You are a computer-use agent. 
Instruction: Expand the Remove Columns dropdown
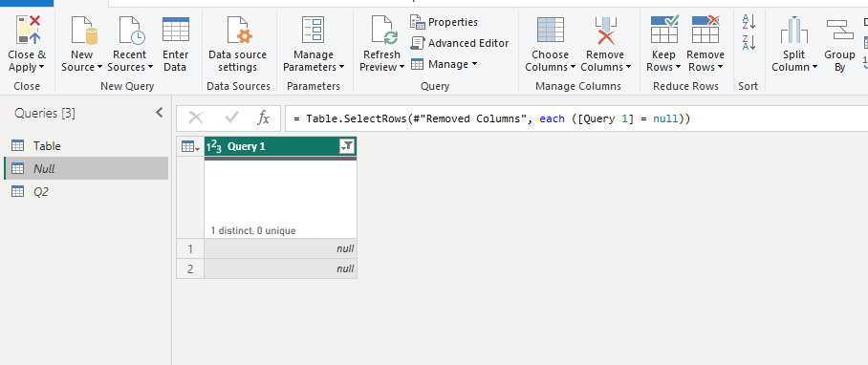(628, 68)
